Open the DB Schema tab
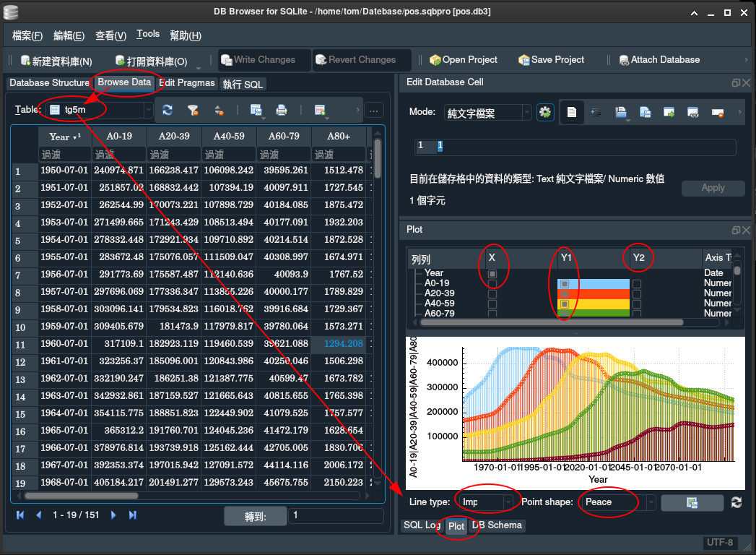756x555 pixels. [497, 525]
